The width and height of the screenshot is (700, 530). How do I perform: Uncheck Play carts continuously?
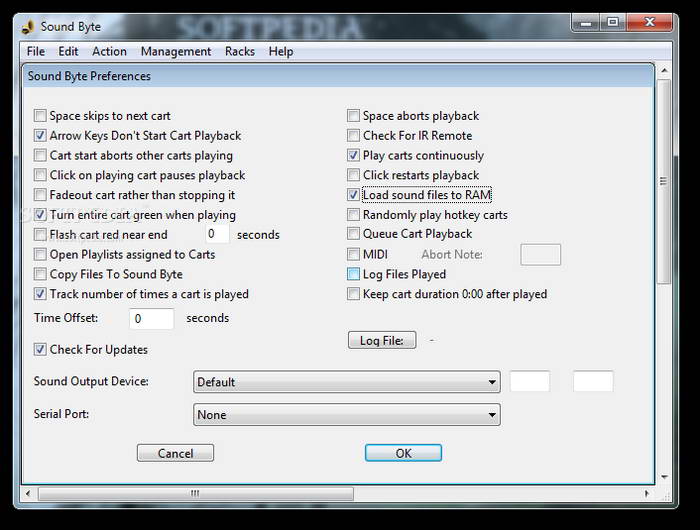point(353,155)
